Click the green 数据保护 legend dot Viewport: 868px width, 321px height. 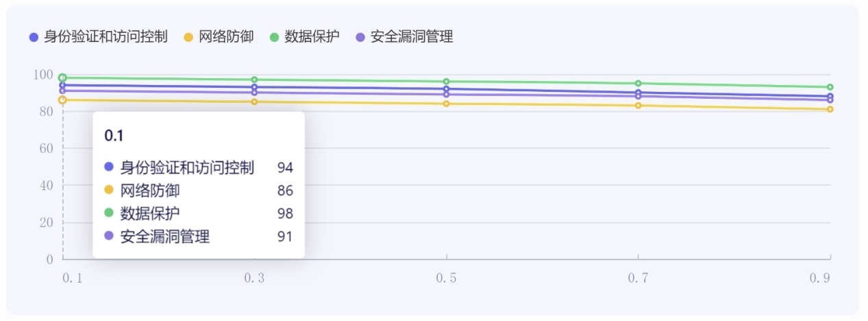275,37
